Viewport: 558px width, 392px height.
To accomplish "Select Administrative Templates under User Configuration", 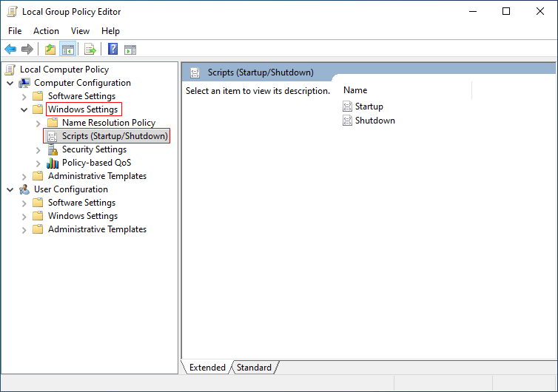I will click(x=98, y=229).
